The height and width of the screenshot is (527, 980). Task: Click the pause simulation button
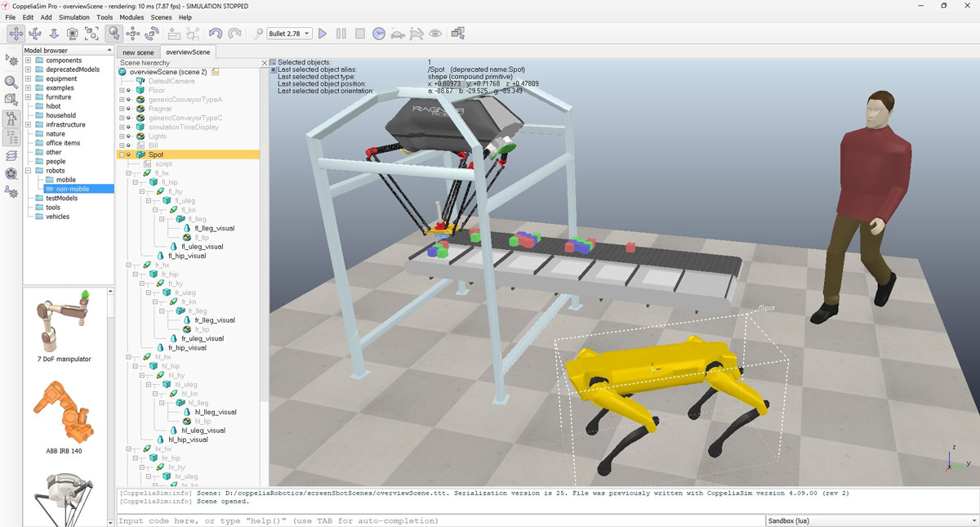[341, 33]
